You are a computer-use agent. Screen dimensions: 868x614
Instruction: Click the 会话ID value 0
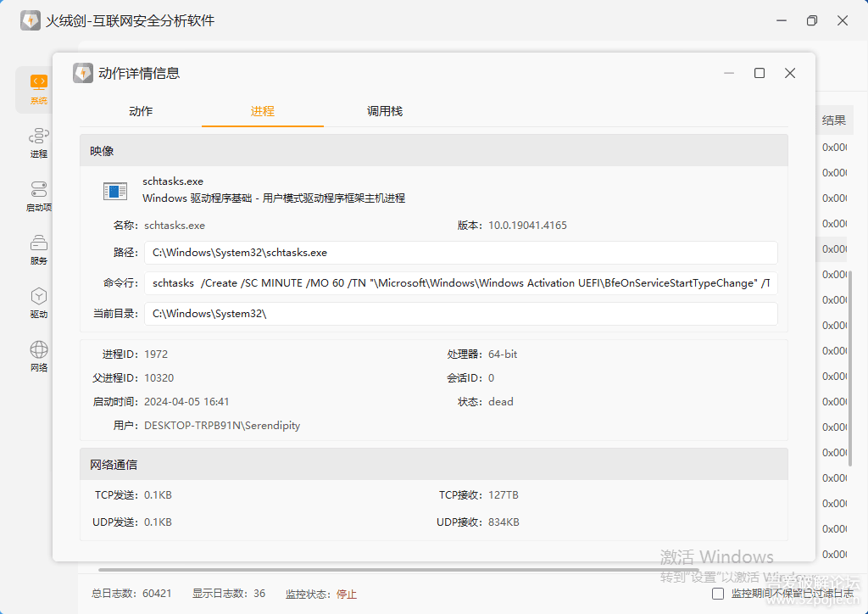click(491, 378)
